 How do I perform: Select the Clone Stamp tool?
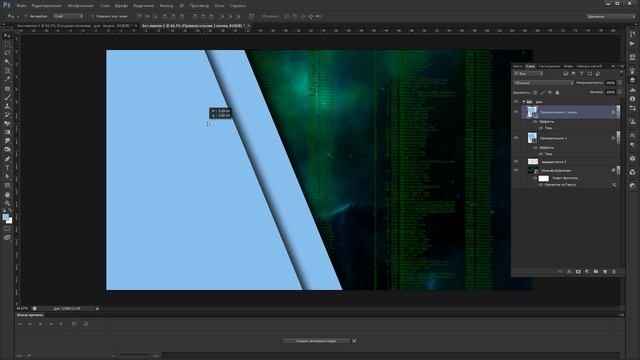(7, 106)
